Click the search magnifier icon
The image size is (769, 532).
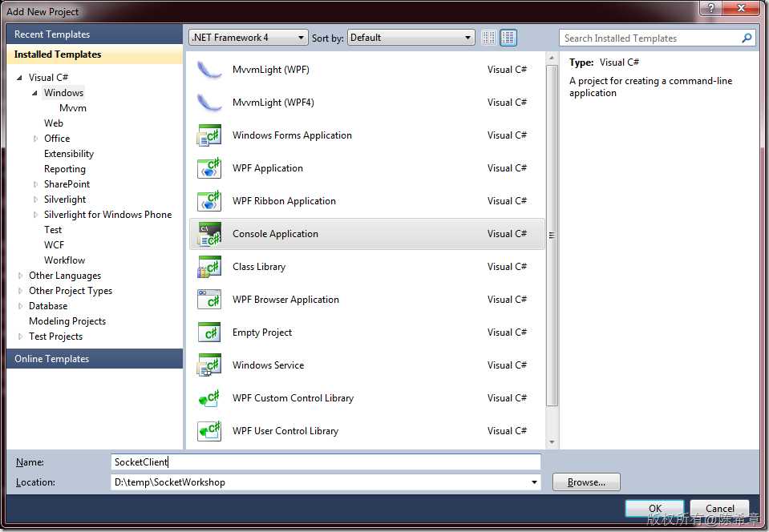tap(747, 38)
